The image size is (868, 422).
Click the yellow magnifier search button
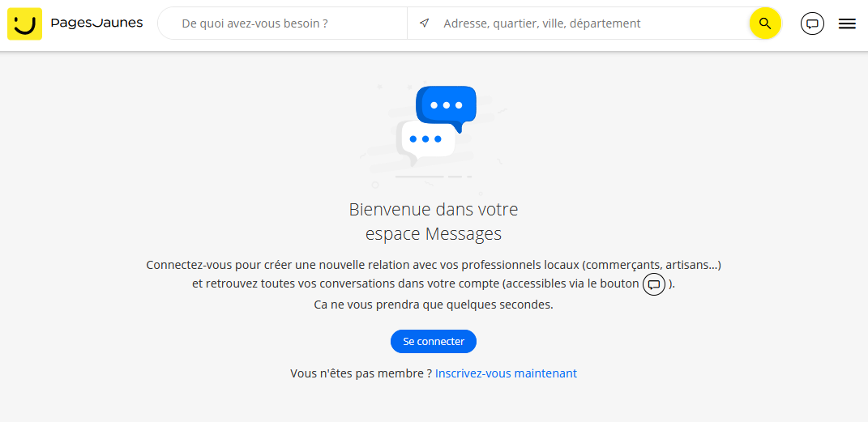pyautogui.click(x=765, y=23)
